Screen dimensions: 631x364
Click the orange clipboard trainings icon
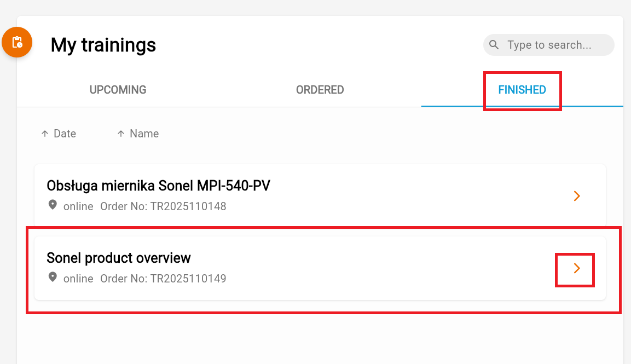click(x=17, y=42)
